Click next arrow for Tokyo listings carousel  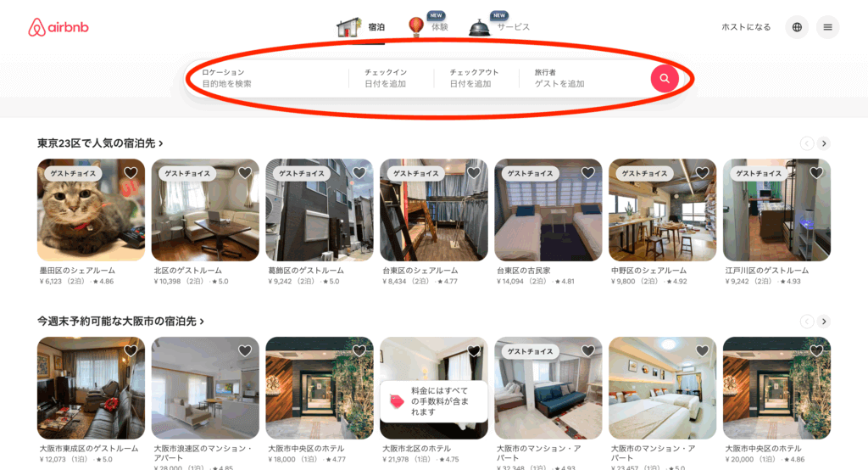click(x=824, y=143)
